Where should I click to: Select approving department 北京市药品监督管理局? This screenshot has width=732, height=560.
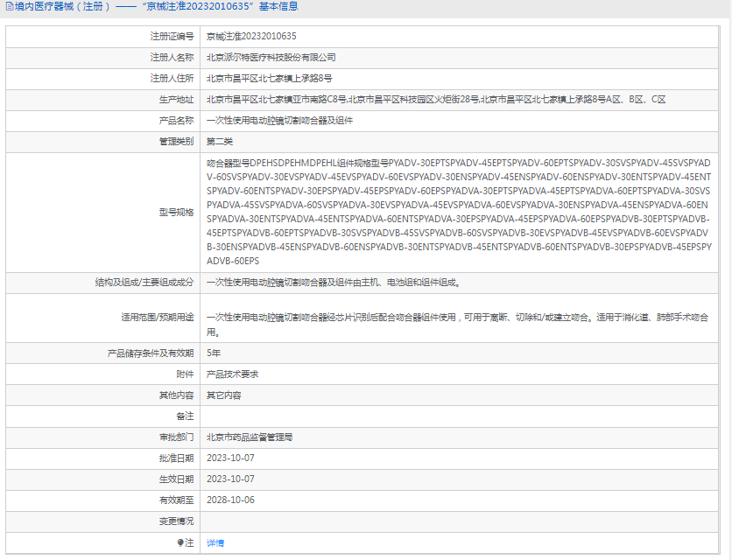[x=250, y=437]
